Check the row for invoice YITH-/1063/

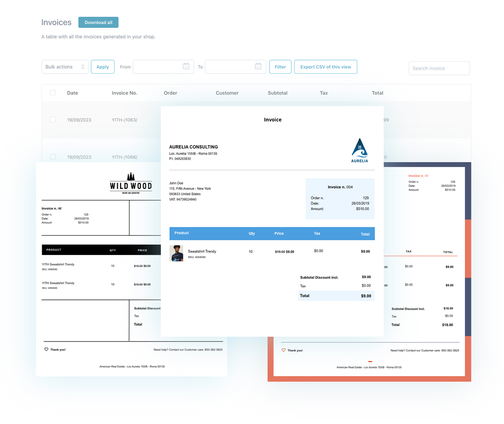click(53, 120)
